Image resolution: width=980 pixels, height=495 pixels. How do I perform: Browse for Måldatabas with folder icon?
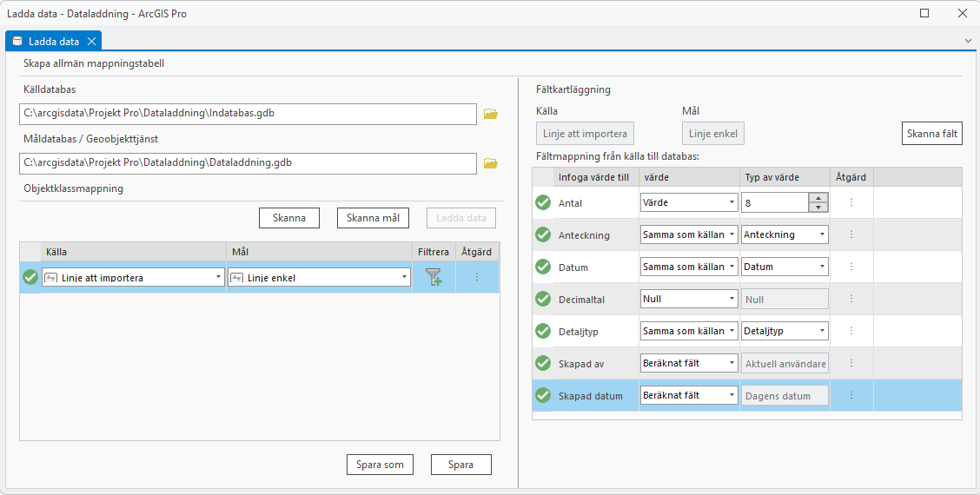(x=490, y=163)
